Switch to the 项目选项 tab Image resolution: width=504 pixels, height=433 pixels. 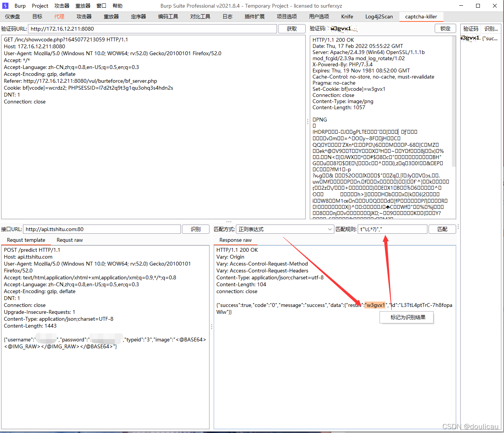pyautogui.click(x=287, y=16)
